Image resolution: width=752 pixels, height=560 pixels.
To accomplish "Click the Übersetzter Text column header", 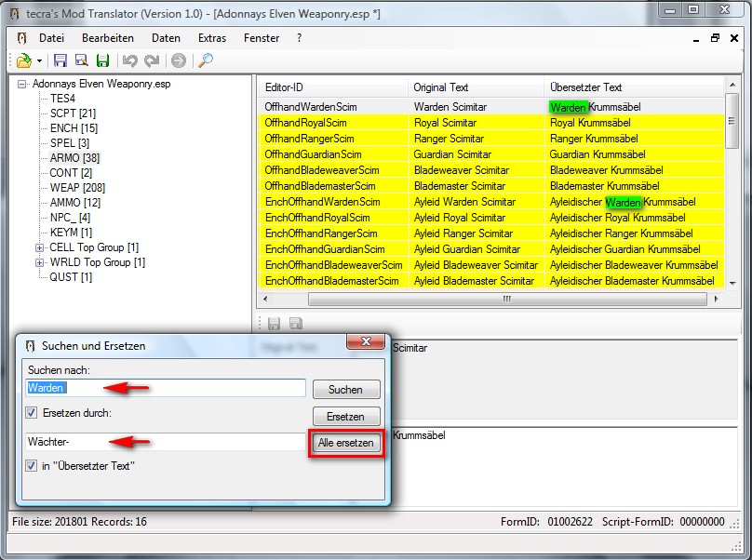I will point(634,87).
